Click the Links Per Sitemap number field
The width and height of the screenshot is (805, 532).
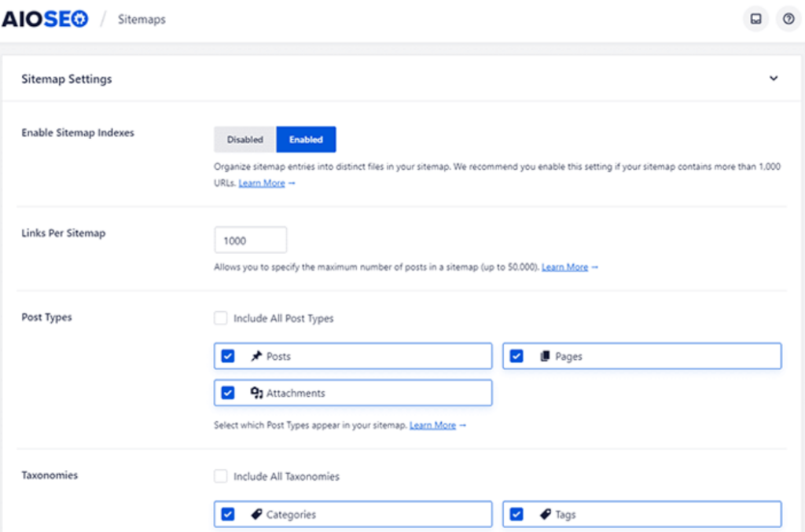click(x=250, y=240)
